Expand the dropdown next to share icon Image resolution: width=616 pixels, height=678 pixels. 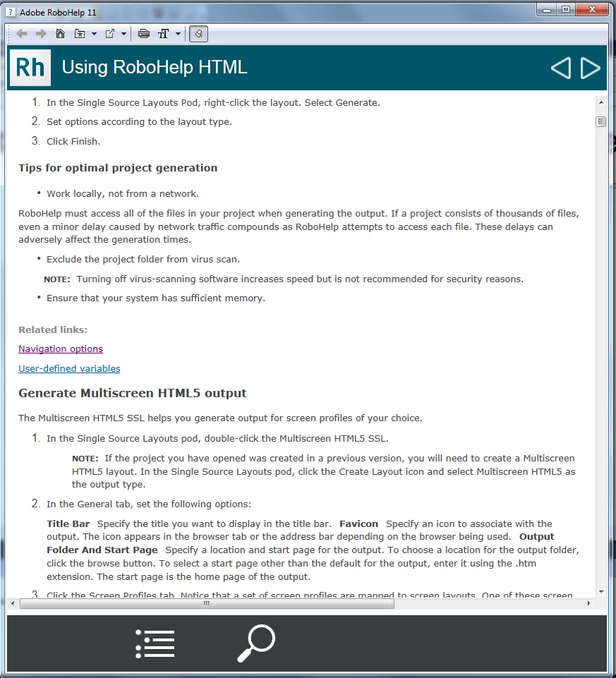(x=123, y=34)
